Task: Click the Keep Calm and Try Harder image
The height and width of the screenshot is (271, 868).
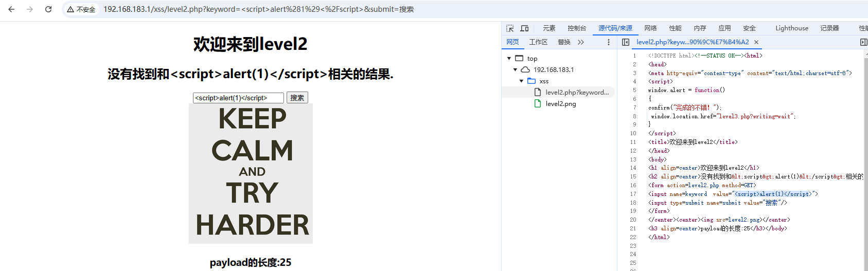Action: click(x=251, y=174)
